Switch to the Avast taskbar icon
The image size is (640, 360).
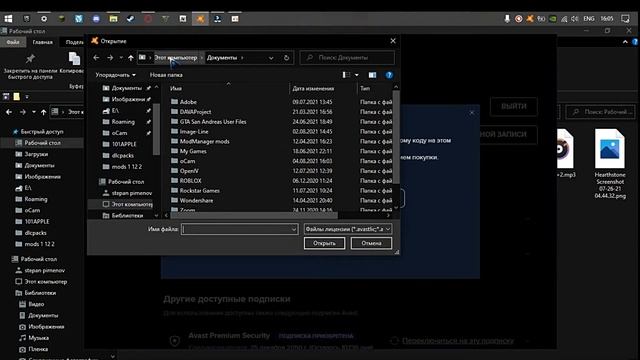click(x=200, y=19)
